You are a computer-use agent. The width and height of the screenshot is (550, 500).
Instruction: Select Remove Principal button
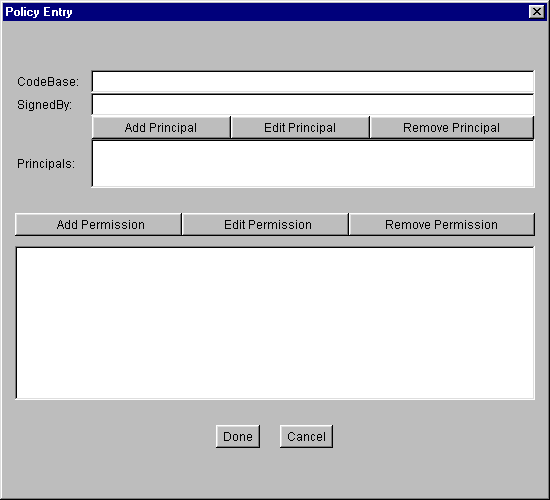coord(452,128)
